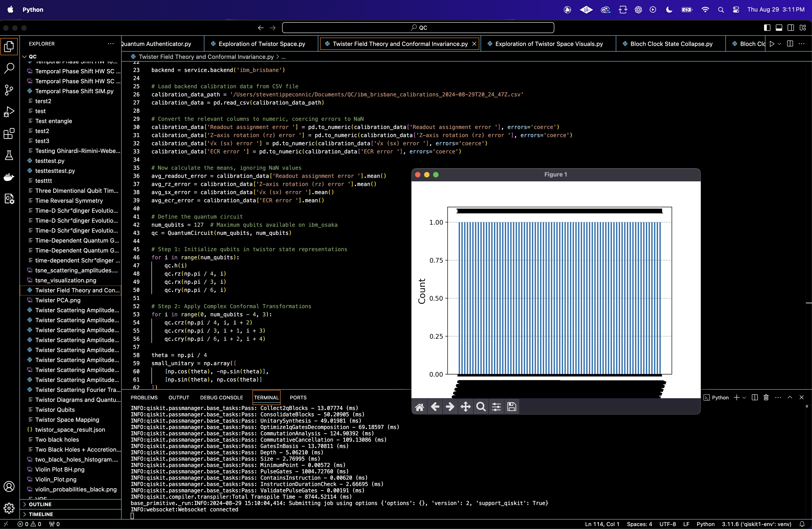Click the Forward arrow in Figure 1 toolbar
Viewport: 812px width, 529px height.
click(x=450, y=407)
